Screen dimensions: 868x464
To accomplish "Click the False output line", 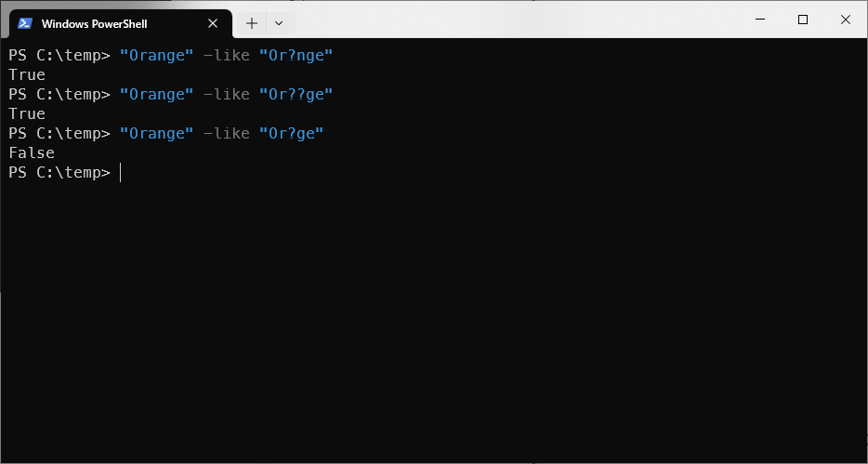I will (x=32, y=152).
